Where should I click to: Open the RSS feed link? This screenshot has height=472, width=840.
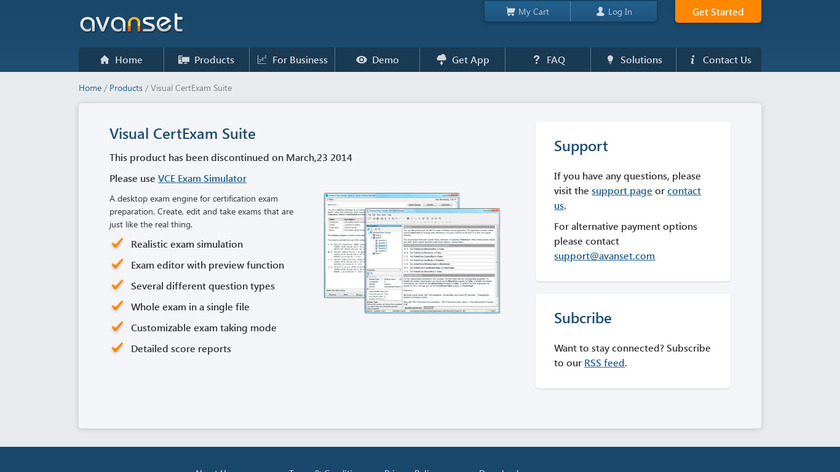point(604,363)
